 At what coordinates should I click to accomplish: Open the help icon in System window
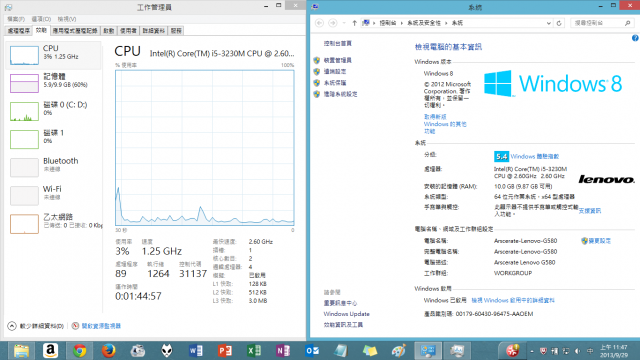pos(635,38)
